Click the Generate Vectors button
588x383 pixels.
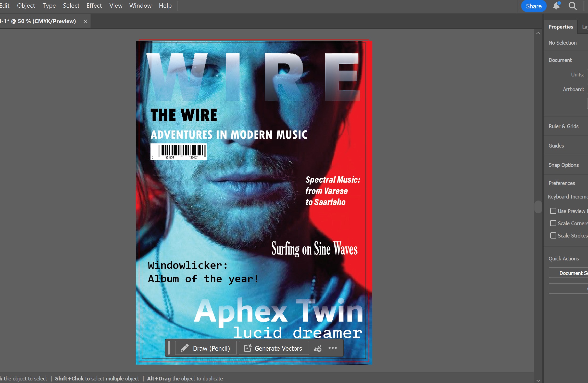[x=274, y=348]
